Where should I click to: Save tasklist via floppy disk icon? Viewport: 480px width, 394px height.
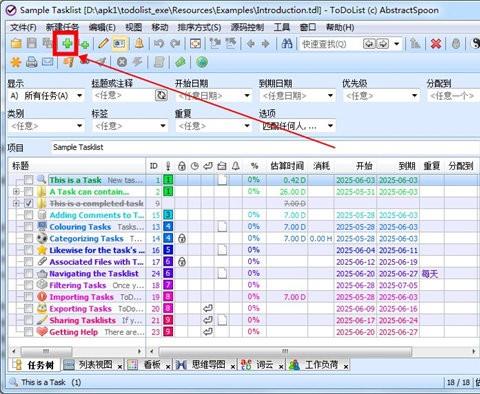pos(32,43)
